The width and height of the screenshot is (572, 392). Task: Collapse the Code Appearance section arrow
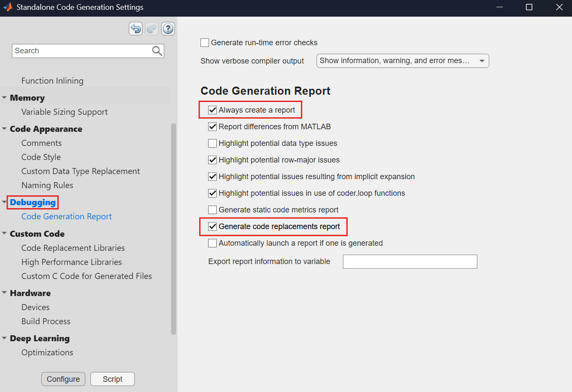click(x=4, y=129)
